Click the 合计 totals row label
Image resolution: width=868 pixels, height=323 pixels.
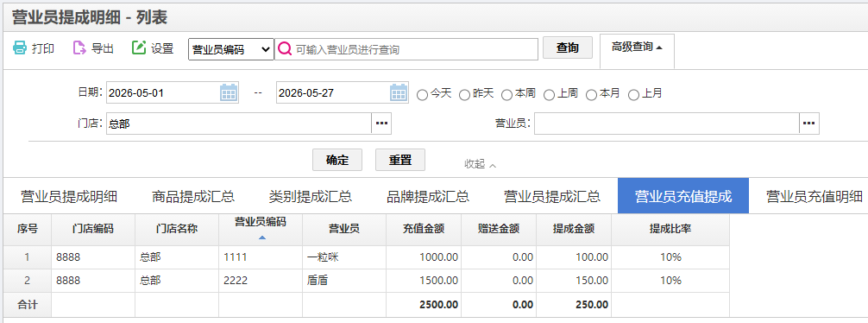27,305
